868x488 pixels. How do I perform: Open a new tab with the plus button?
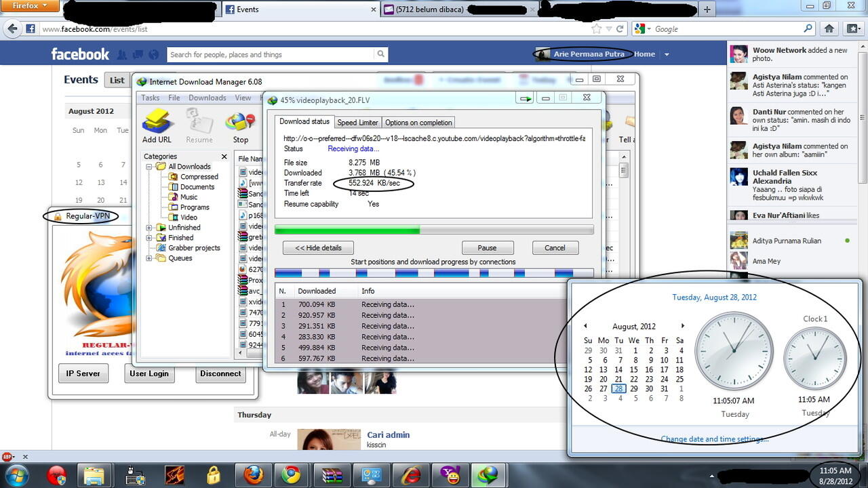(x=707, y=9)
